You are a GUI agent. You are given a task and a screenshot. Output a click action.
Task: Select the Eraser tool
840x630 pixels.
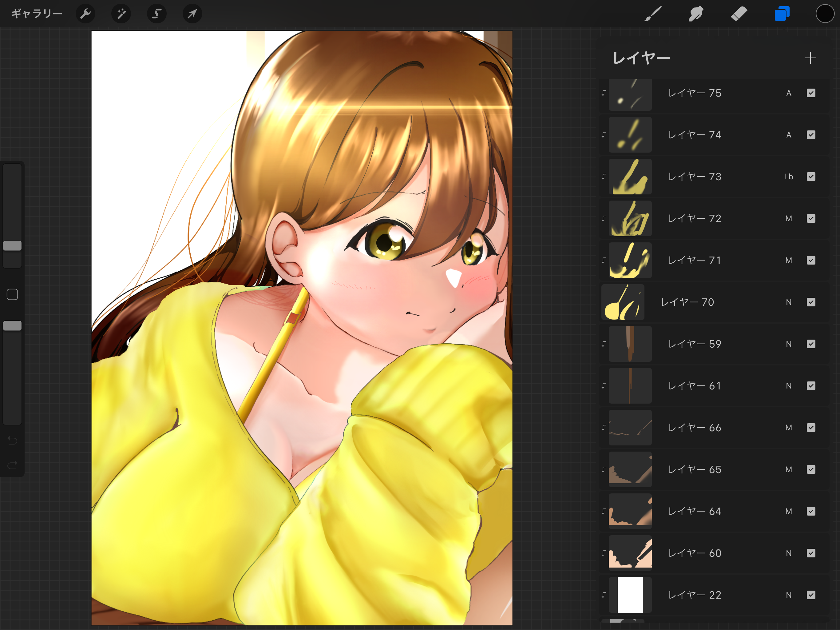[x=739, y=14]
